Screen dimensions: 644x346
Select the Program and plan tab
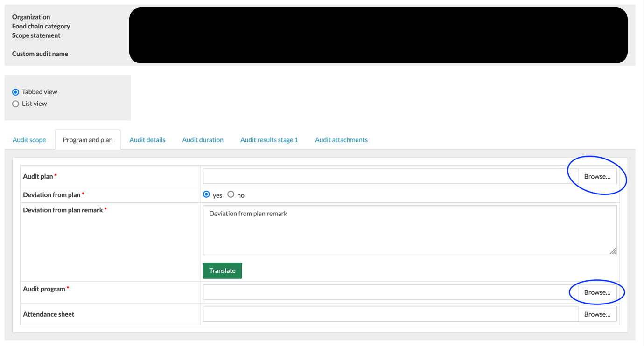88,140
